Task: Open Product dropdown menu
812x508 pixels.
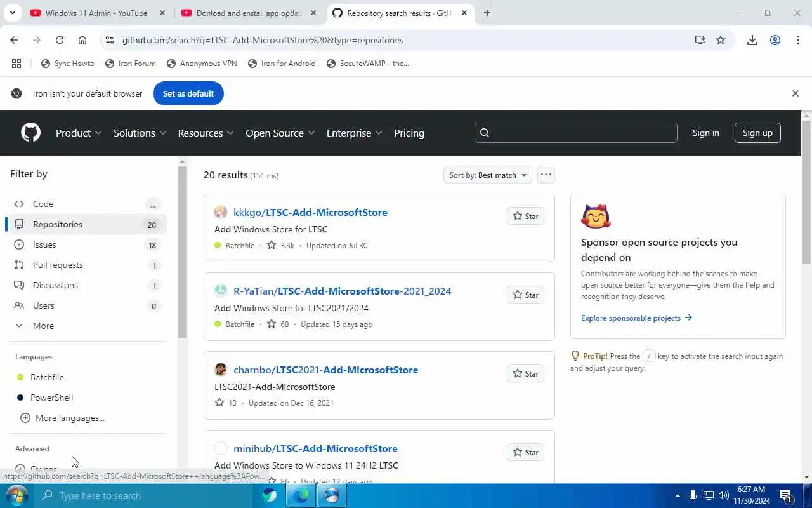Action: [x=79, y=133]
